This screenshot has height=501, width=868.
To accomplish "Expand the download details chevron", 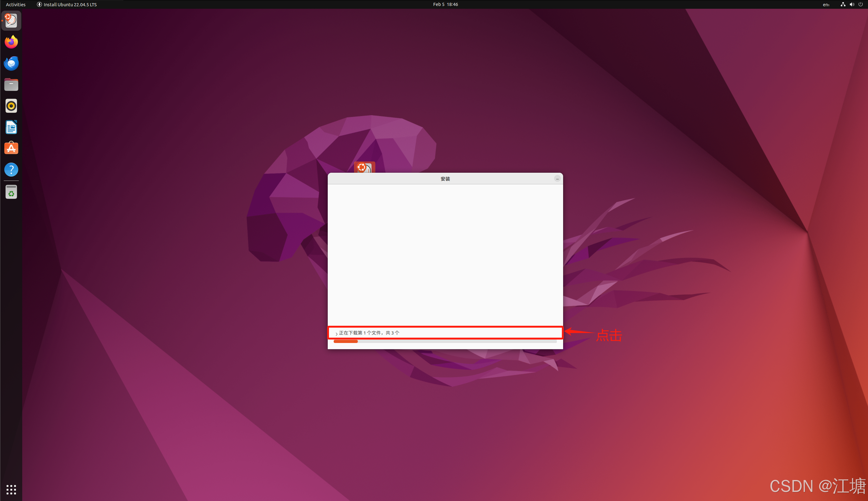I will click(336, 334).
